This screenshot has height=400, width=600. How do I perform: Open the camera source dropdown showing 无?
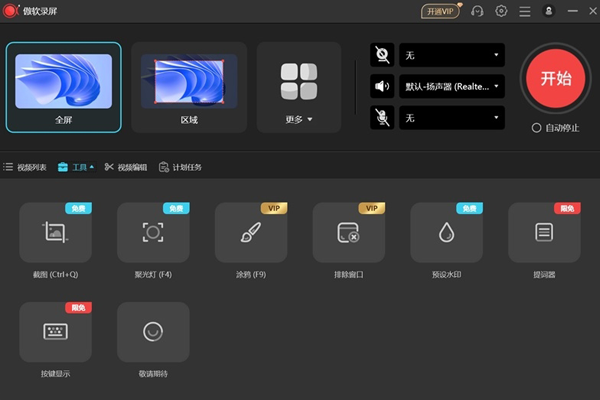click(x=452, y=55)
